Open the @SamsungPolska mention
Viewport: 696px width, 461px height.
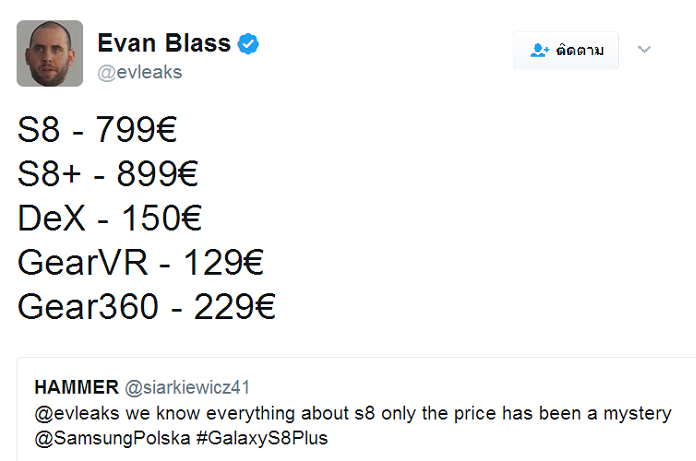112,438
